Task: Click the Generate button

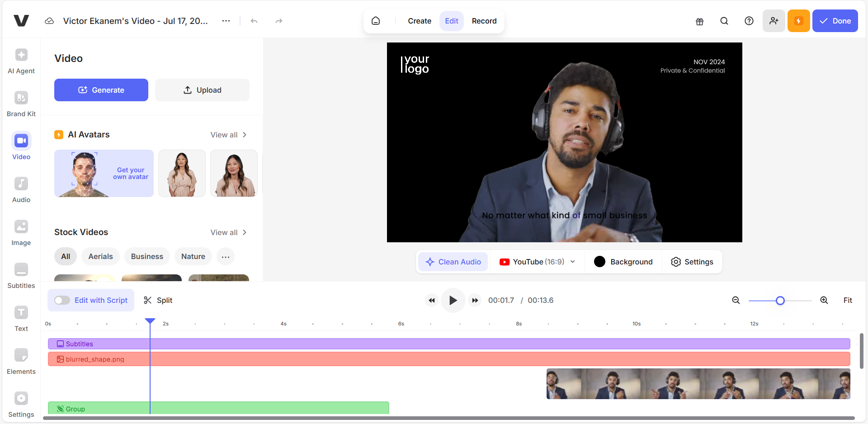Action: 101,90
